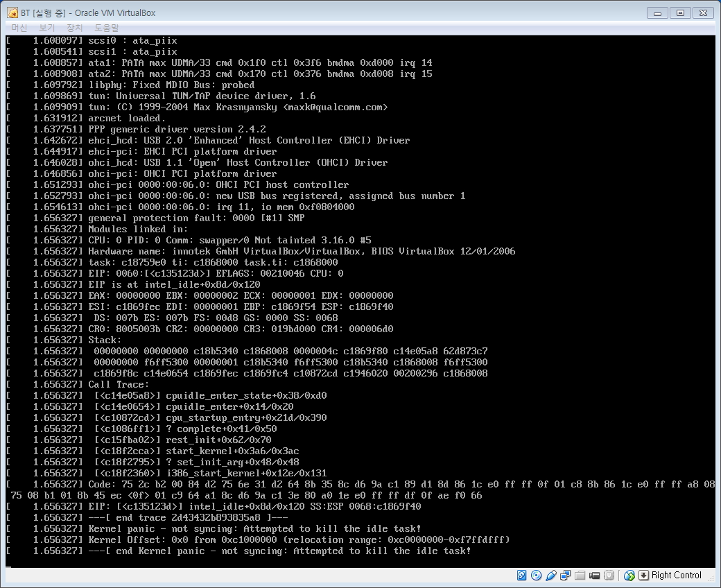
Task: Minimize the VirtualBox window
Action: [657, 13]
